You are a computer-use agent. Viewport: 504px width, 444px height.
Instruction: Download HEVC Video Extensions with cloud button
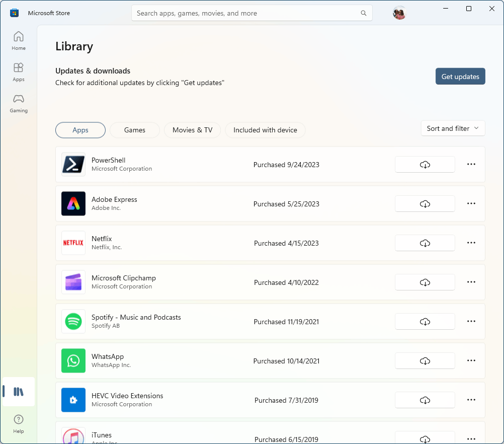(x=425, y=400)
